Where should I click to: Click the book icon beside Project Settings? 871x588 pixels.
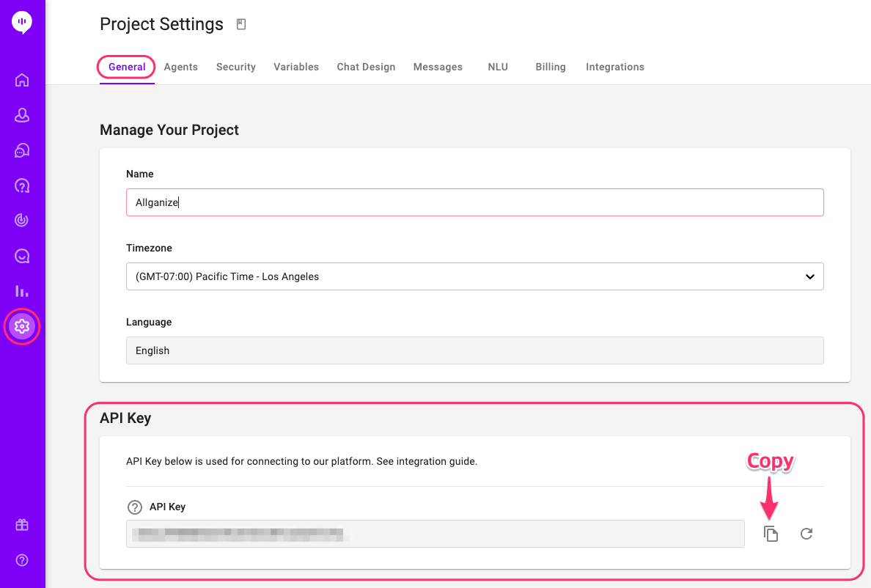[241, 24]
